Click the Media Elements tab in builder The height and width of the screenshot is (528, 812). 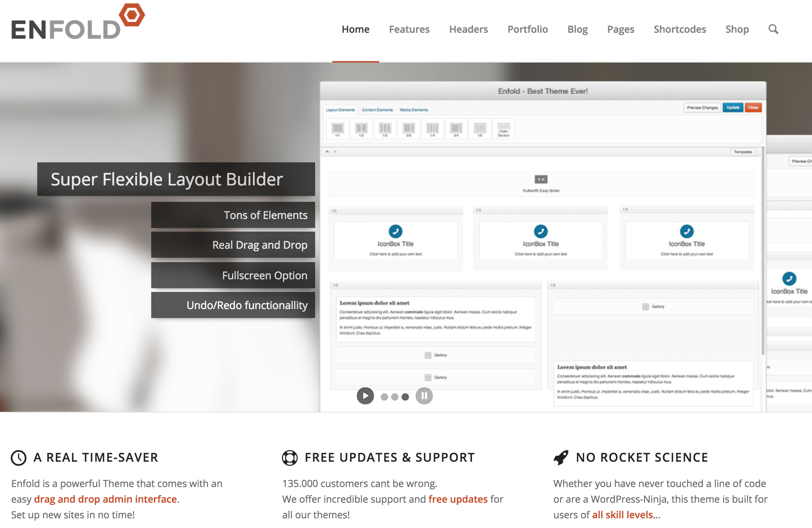click(x=413, y=110)
